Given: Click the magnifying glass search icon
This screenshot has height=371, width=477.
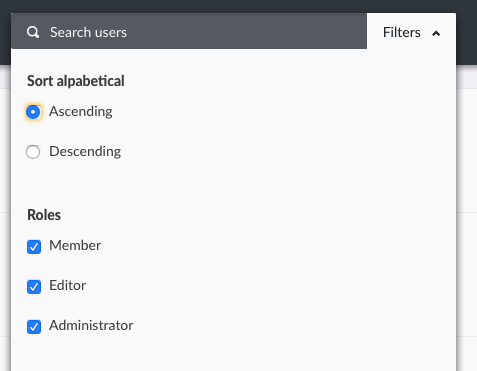Looking at the screenshot, I should (33, 32).
